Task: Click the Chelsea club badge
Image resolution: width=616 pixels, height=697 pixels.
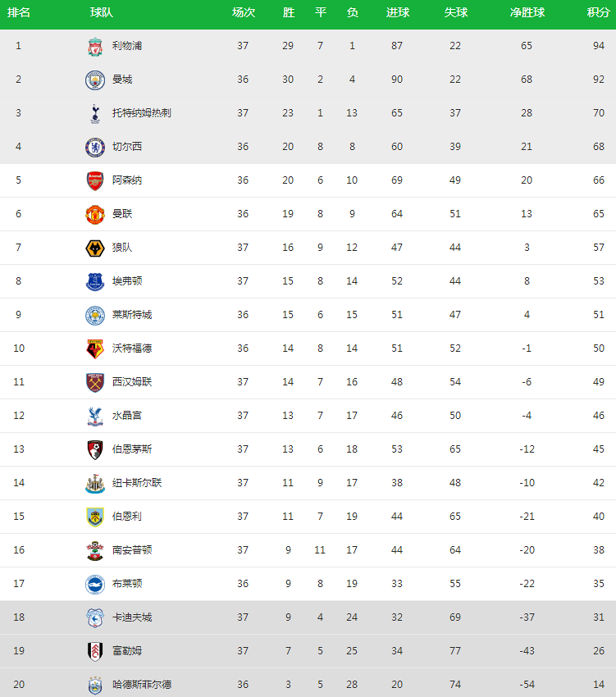Action: (95, 147)
